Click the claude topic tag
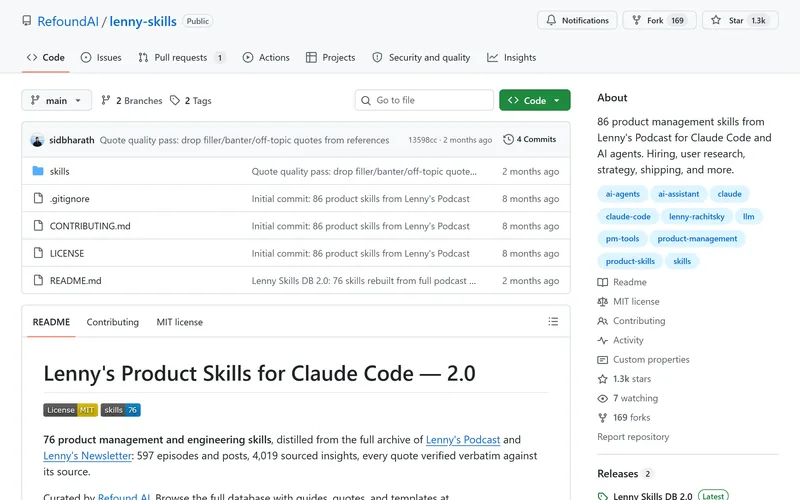 click(x=730, y=194)
